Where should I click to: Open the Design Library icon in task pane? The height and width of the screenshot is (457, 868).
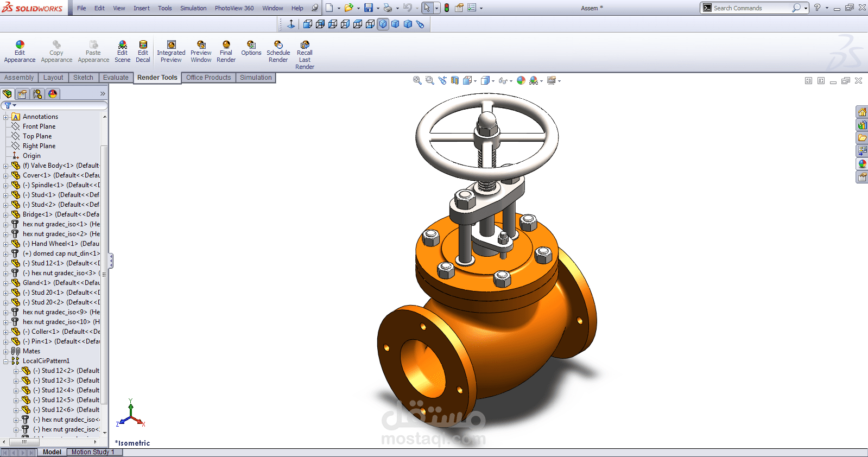(862, 125)
